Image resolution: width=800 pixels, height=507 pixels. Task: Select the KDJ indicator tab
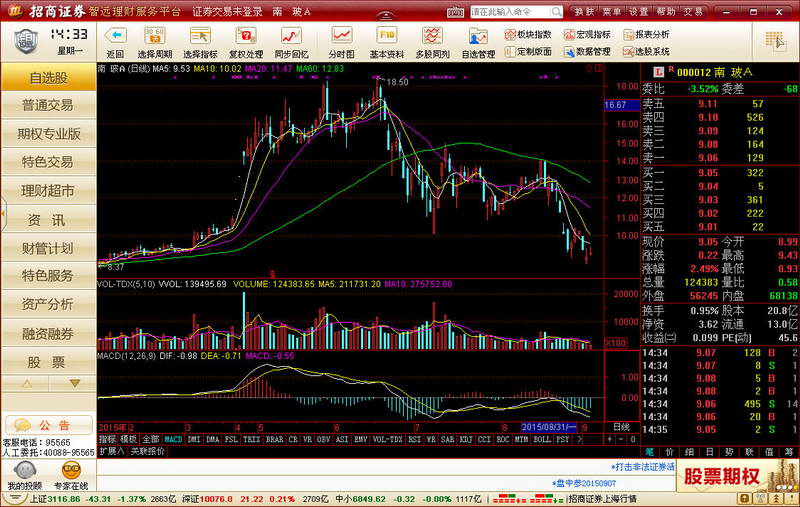click(466, 439)
